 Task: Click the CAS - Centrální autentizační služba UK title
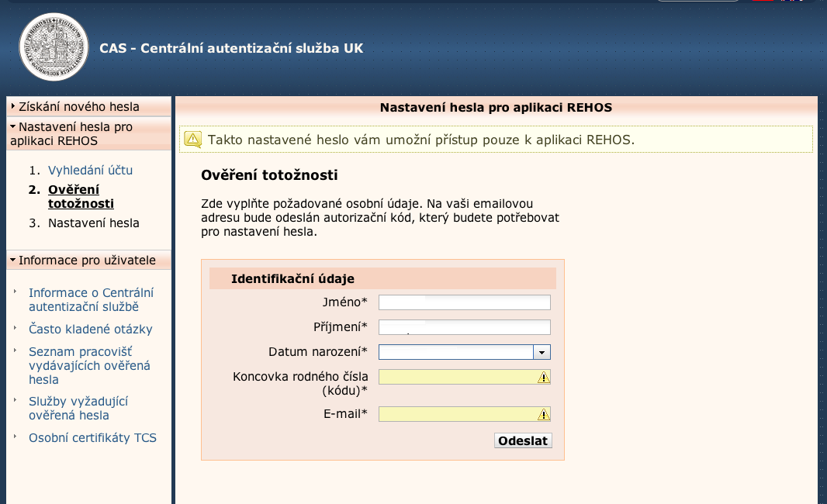coord(231,49)
